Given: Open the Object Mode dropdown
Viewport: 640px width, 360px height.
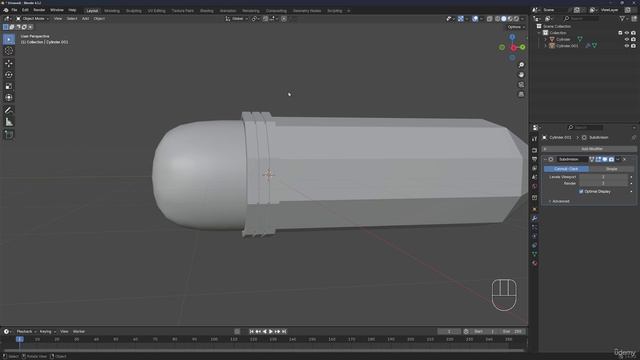Looking at the screenshot, I should 32,19.
